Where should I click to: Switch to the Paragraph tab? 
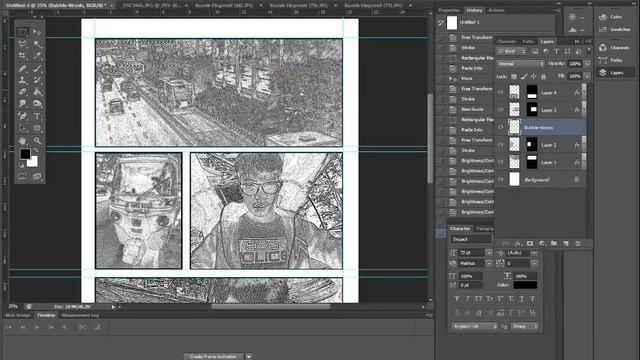pyautogui.click(x=485, y=229)
